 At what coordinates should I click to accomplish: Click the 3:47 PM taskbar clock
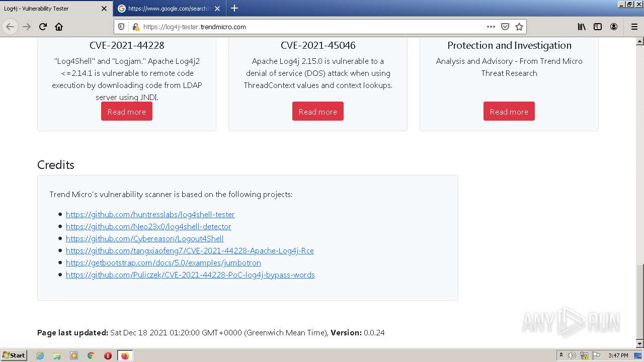pos(618,355)
